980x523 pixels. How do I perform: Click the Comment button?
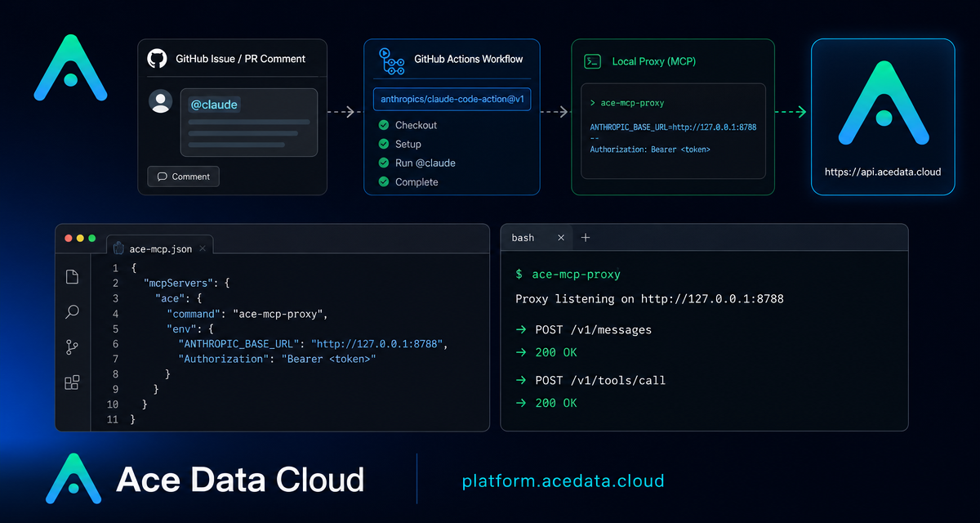point(183,177)
